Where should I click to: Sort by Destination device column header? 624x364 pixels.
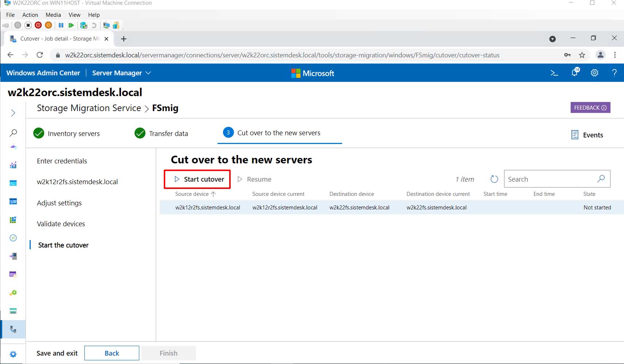[352, 194]
